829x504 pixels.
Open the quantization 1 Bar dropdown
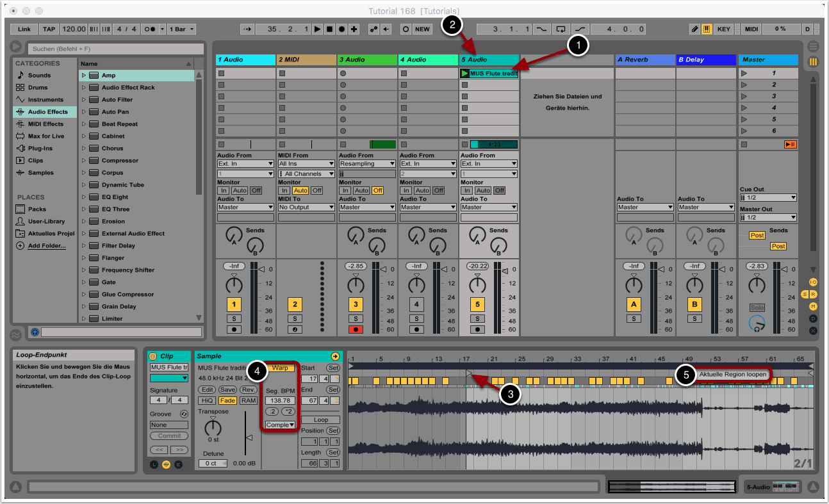point(182,29)
